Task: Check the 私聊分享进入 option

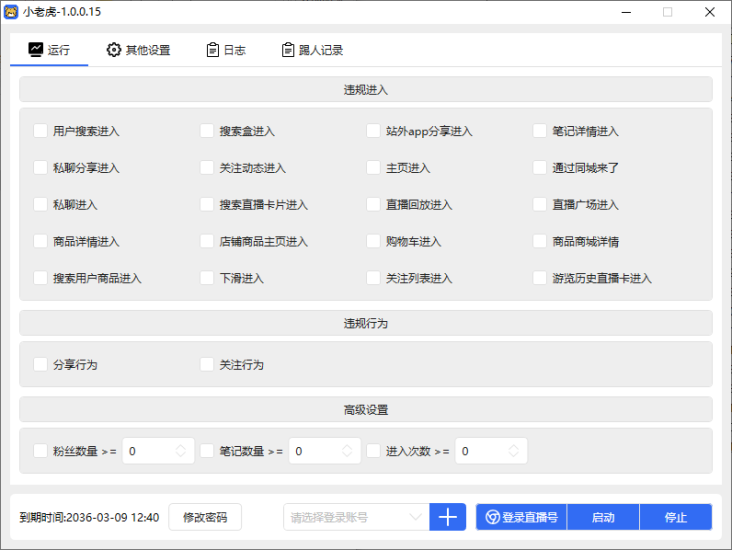Action: click(41, 168)
